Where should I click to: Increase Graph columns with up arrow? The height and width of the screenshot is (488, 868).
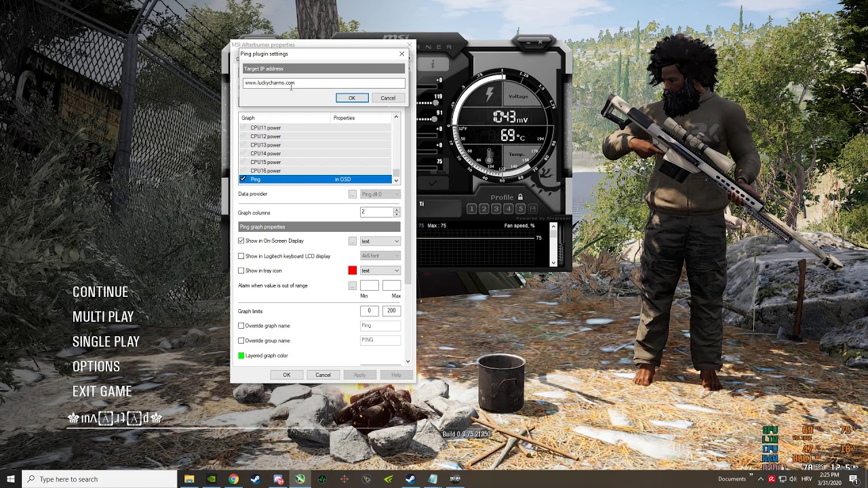tap(397, 210)
